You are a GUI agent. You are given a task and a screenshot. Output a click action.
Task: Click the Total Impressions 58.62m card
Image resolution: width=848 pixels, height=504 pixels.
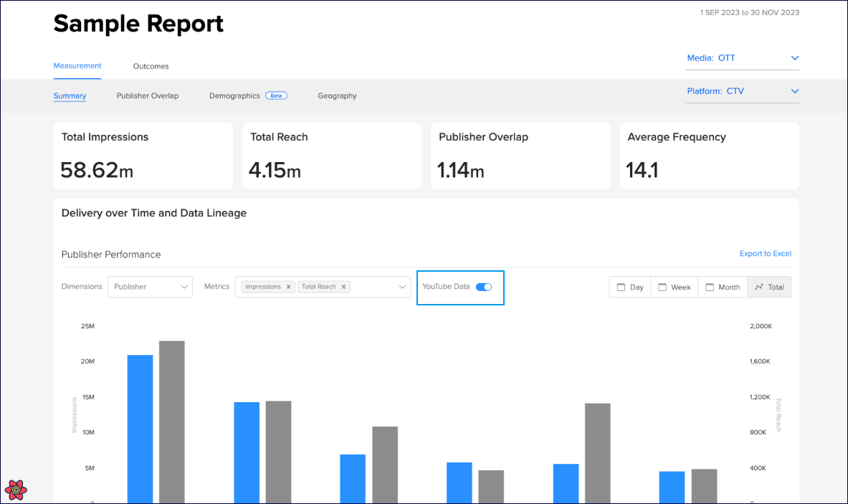pyautogui.click(x=143, y=156)
